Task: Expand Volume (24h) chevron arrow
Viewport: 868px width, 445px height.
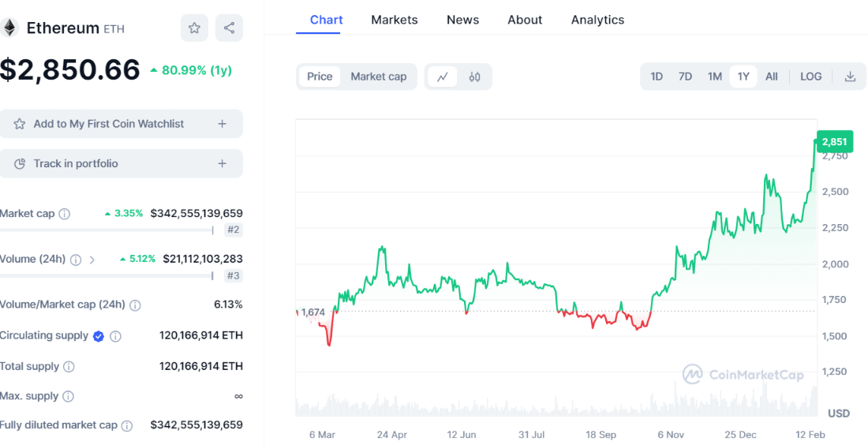Action: (92, 260)
